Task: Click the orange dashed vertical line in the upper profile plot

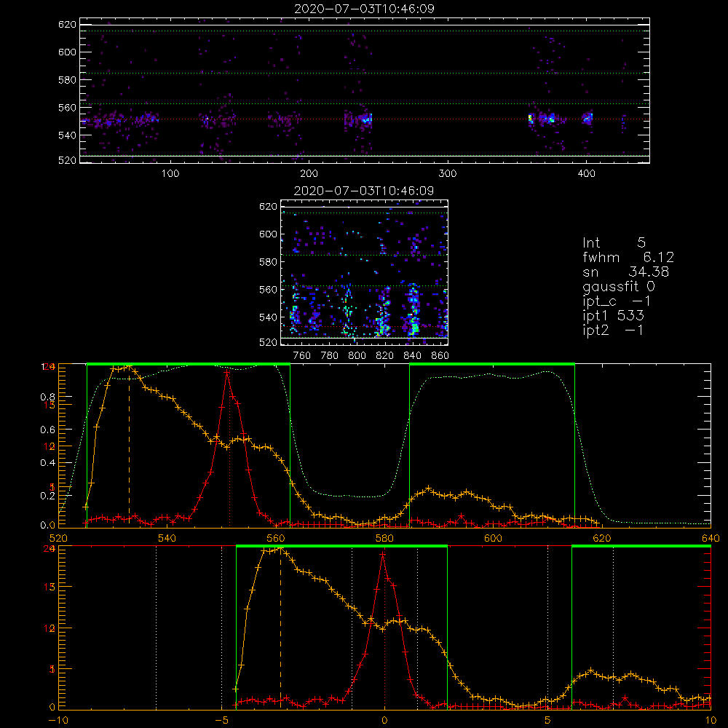Action: [x=129, y=447]
